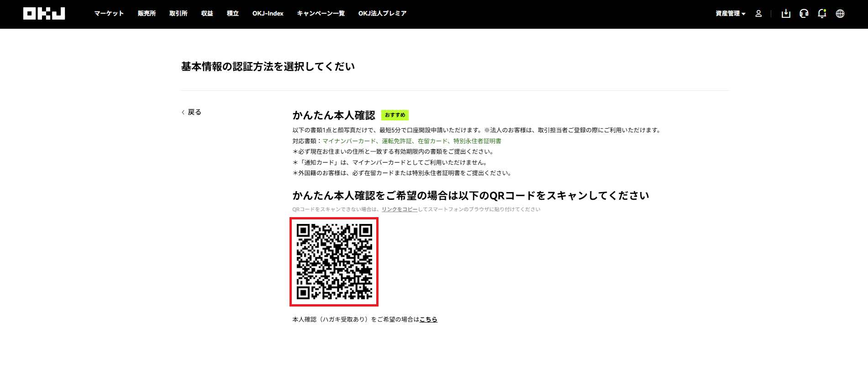Click the かんたん本人確認 heading

pos(334,115)
